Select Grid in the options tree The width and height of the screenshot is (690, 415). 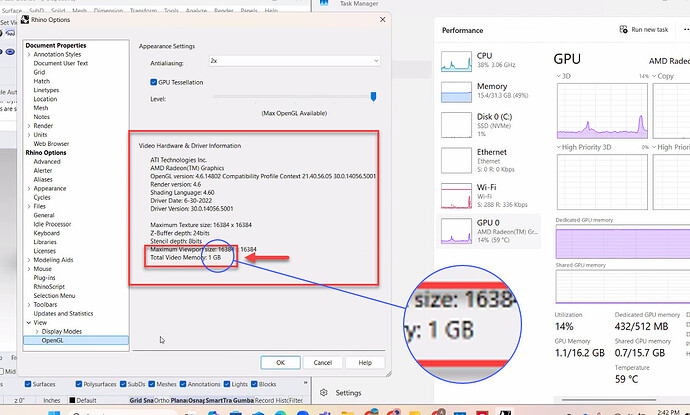pyautogui.click(x=39, y=72)
